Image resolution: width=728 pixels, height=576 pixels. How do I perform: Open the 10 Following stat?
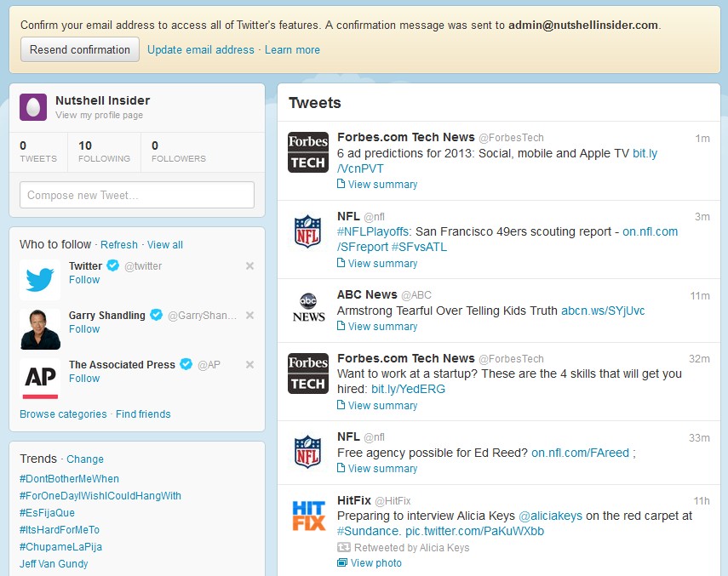click(104, 151)
